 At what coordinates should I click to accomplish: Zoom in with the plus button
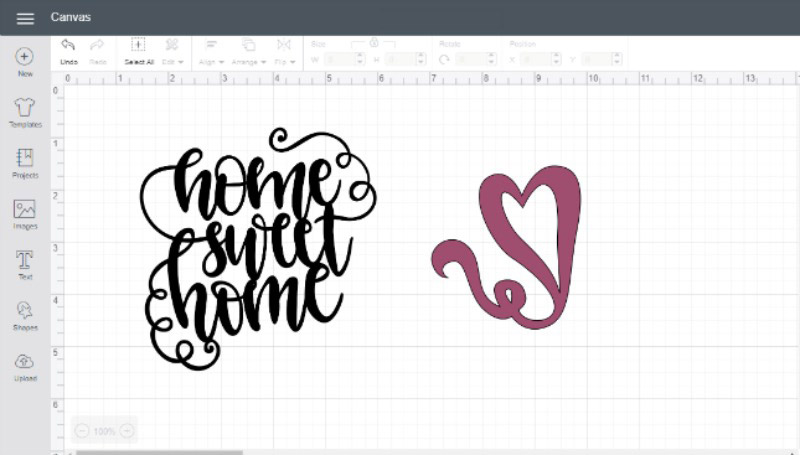(x=127, y=431)
